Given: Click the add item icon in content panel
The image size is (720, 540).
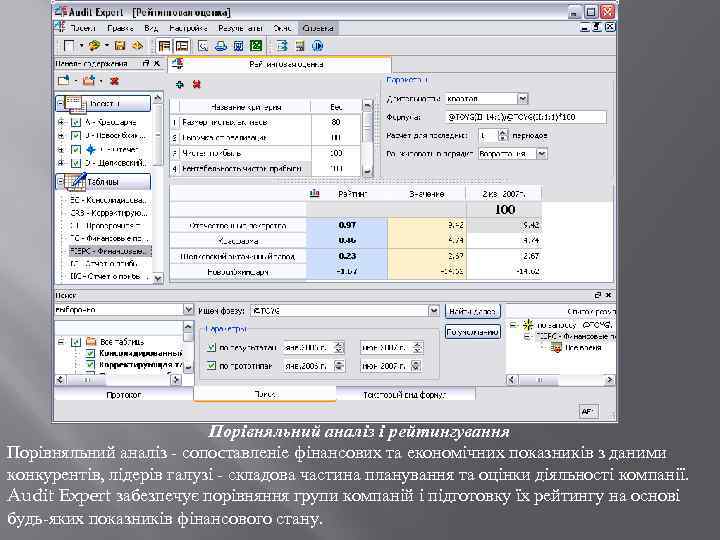Looking at the screenshot, I should tap(63, 81).
